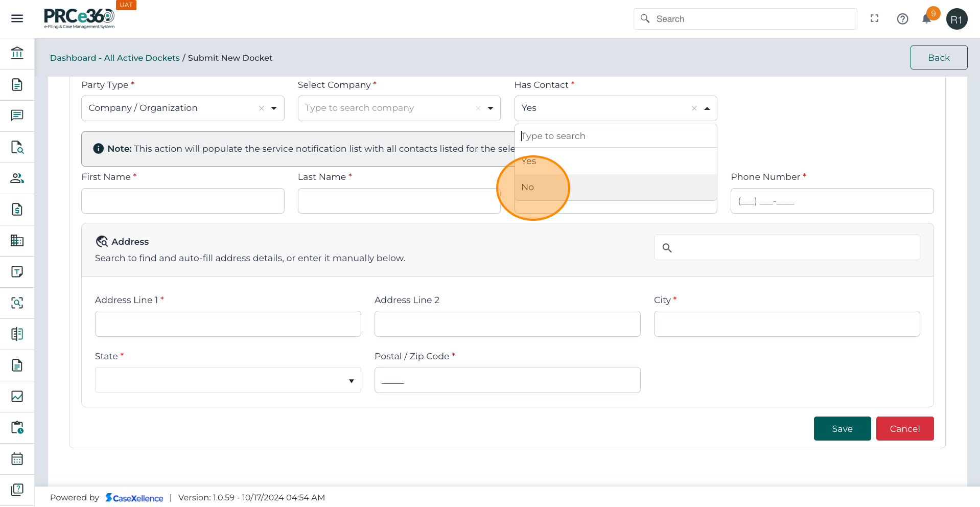
Task: Expand the Party Type dropdown
Action: (274, 108)
